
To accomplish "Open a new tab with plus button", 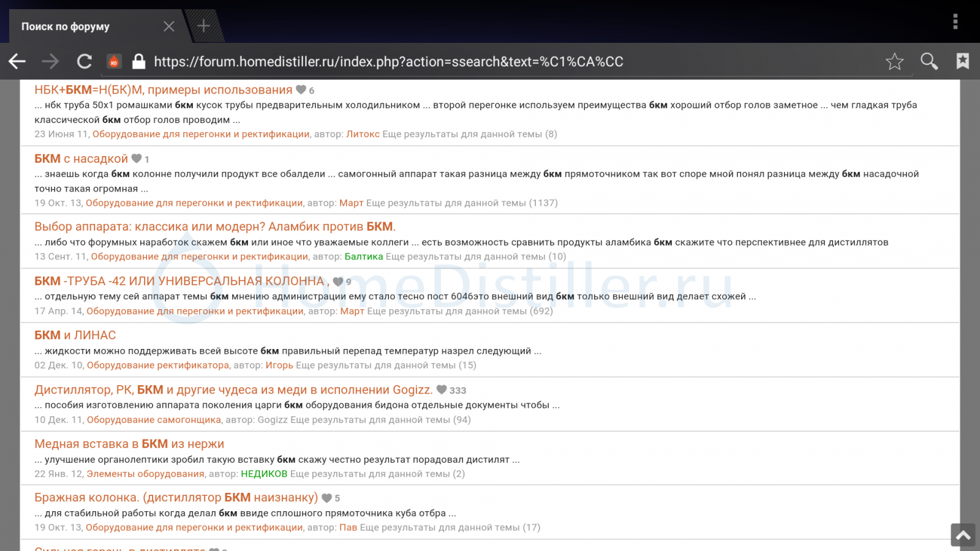I will pos(203,26).
